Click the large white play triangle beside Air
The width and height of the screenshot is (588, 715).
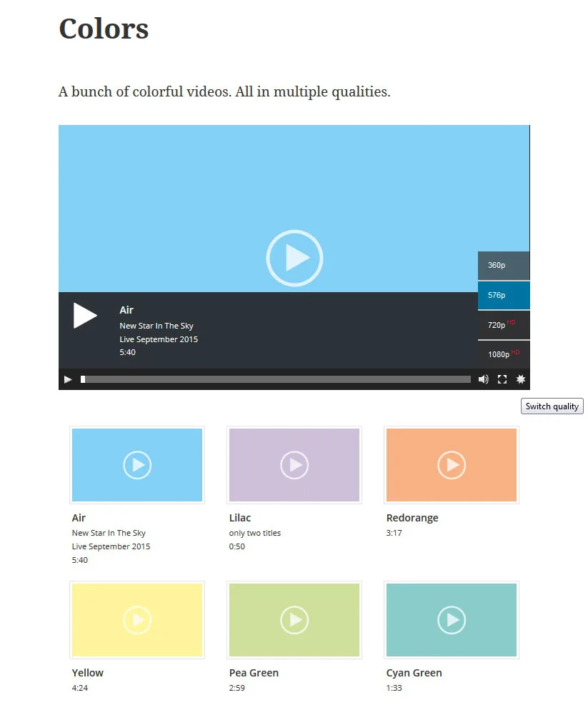point(85,315)
